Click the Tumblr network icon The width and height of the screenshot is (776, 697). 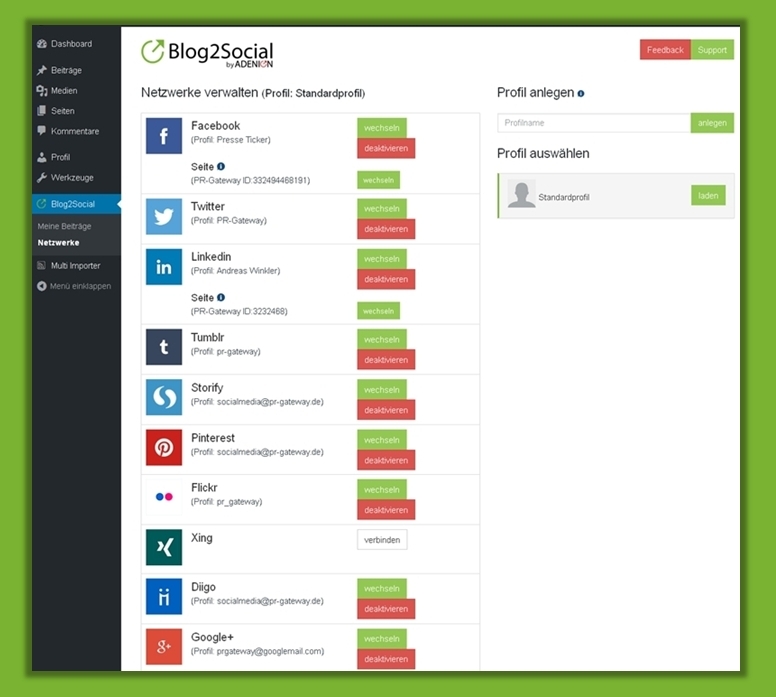164,347
